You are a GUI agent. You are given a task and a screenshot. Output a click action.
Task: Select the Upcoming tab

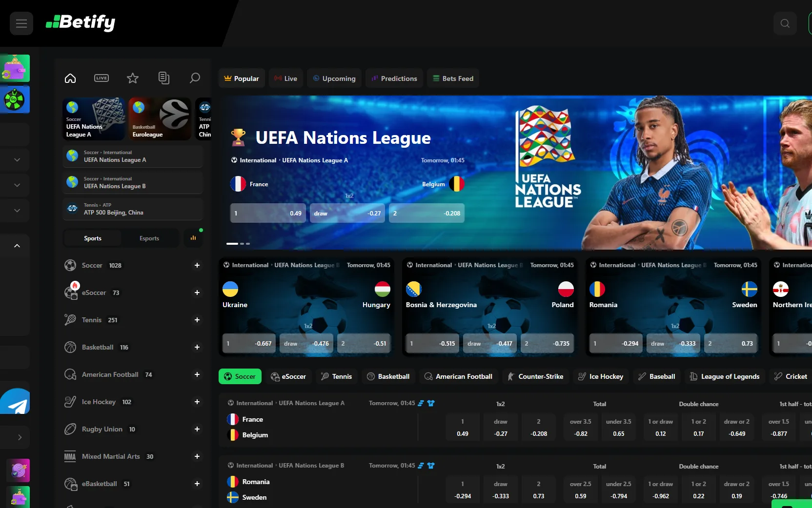coord(334,78)
